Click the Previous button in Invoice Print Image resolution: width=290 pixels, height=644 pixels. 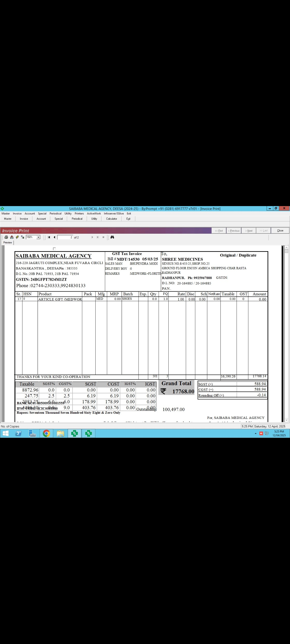click(234, 231)
